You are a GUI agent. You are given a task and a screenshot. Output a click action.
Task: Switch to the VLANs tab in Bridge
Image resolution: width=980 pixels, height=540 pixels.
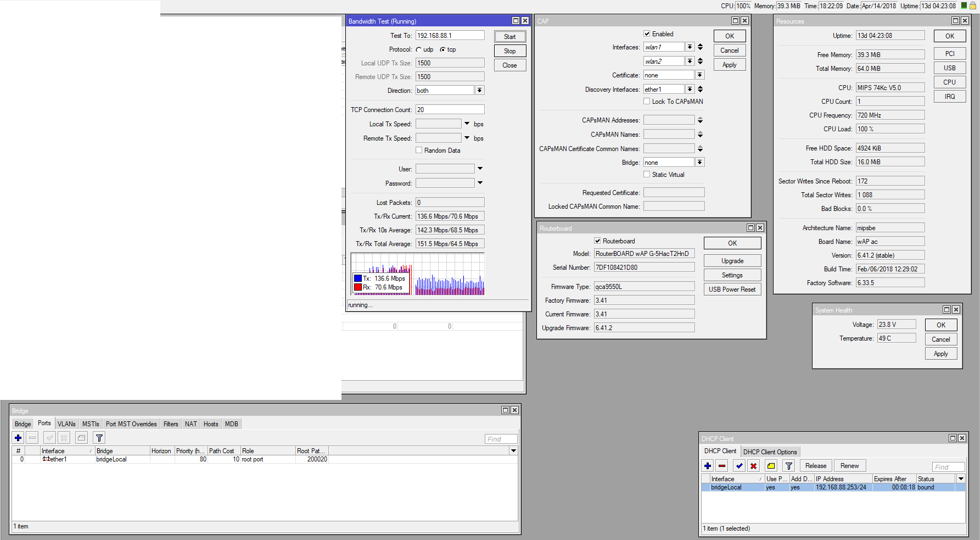click(66, 424)
